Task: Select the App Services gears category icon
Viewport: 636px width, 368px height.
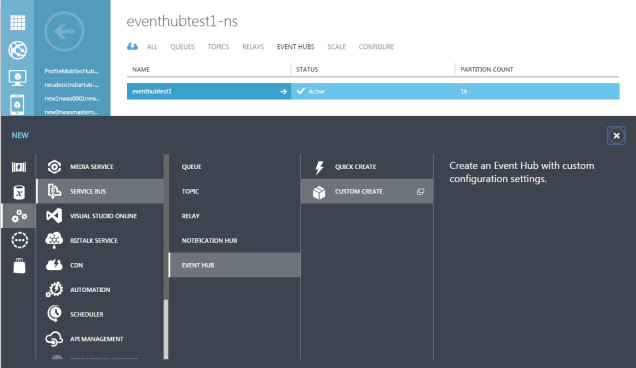Action: [x=19, y=216]
